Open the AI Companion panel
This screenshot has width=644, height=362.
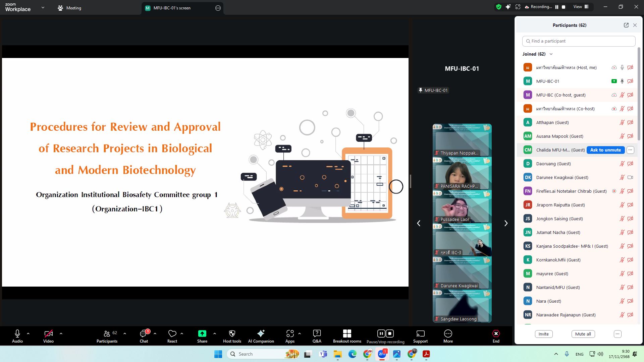pos(261,336)
